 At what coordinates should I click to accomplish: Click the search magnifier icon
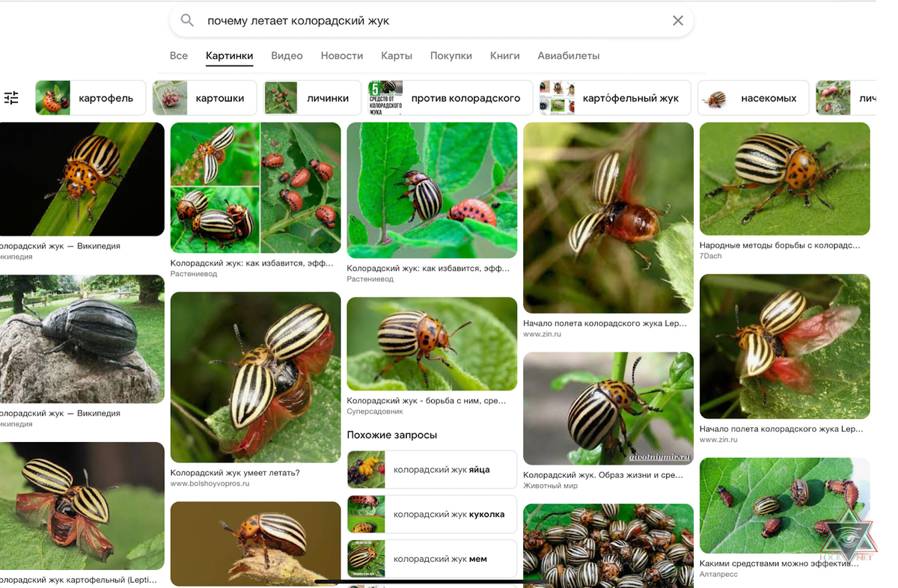pyautogui.click(x=187, y=21)
